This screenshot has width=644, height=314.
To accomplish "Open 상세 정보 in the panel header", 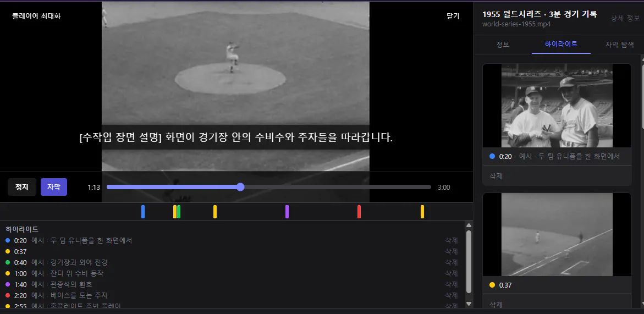I will tap(625, 18).
